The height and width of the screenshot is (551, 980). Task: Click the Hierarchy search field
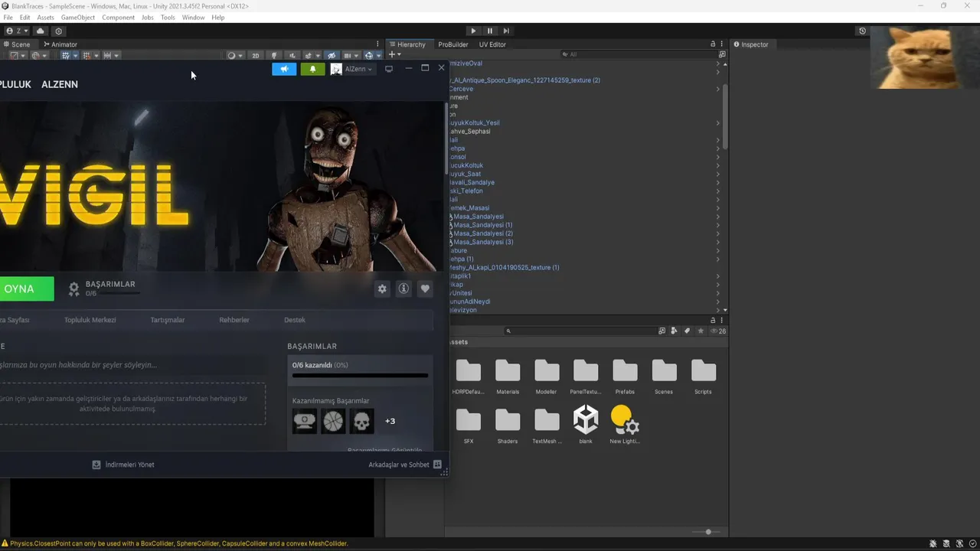point(639,54)
